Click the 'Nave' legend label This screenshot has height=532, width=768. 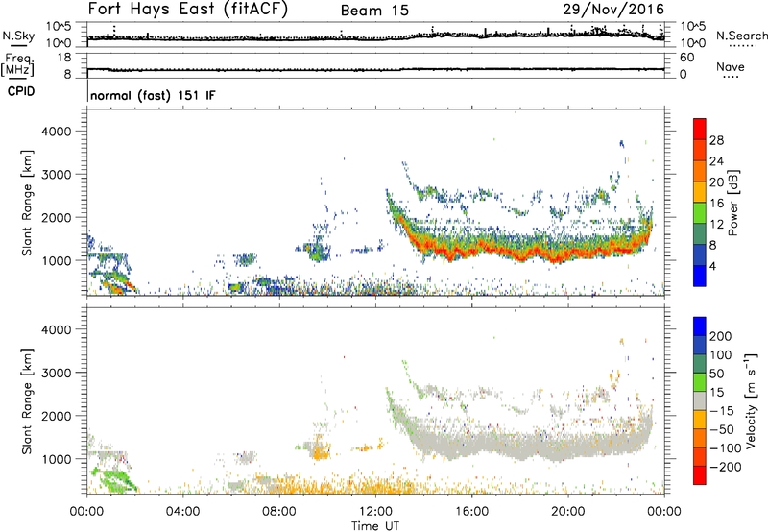click(731, 67)
